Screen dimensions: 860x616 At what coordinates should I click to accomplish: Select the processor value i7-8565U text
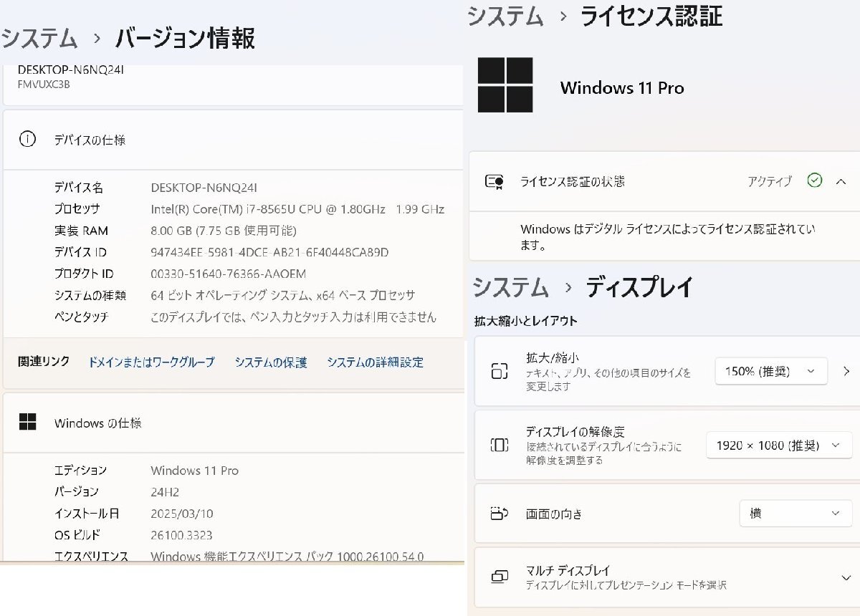tap(297, 209)
